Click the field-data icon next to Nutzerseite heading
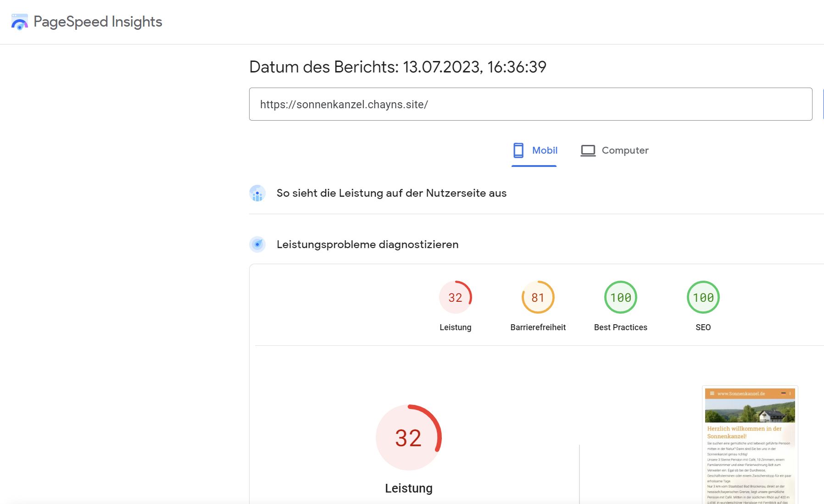The image size is (824, 504). click(x=257, y=193)
